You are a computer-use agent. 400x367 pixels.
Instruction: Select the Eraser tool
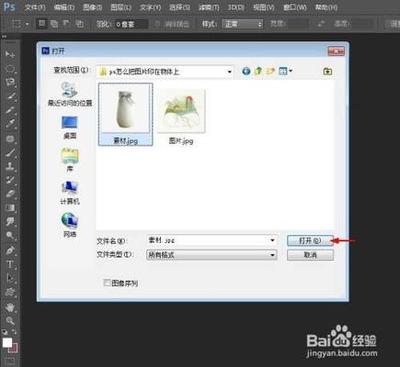(10, 194)
